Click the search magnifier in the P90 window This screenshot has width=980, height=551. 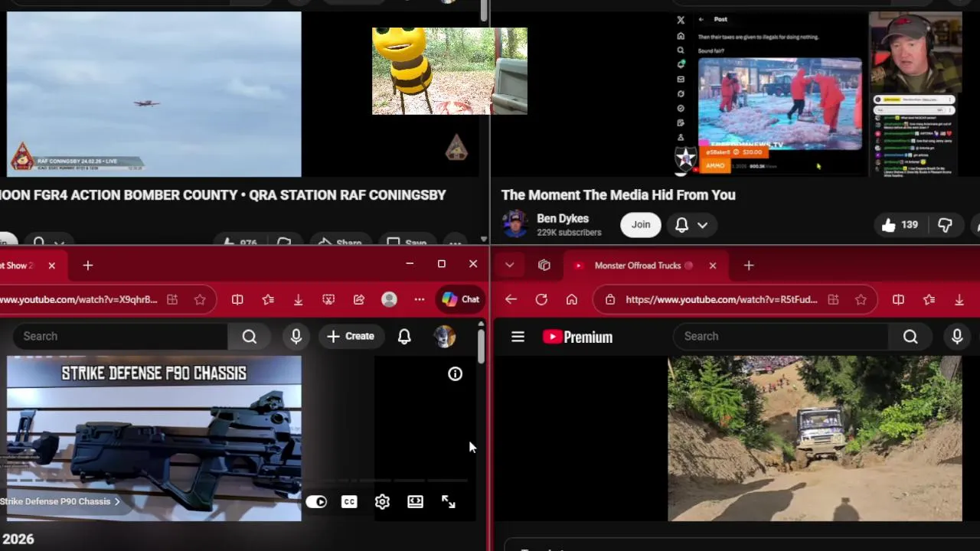[x=249, y=336]
